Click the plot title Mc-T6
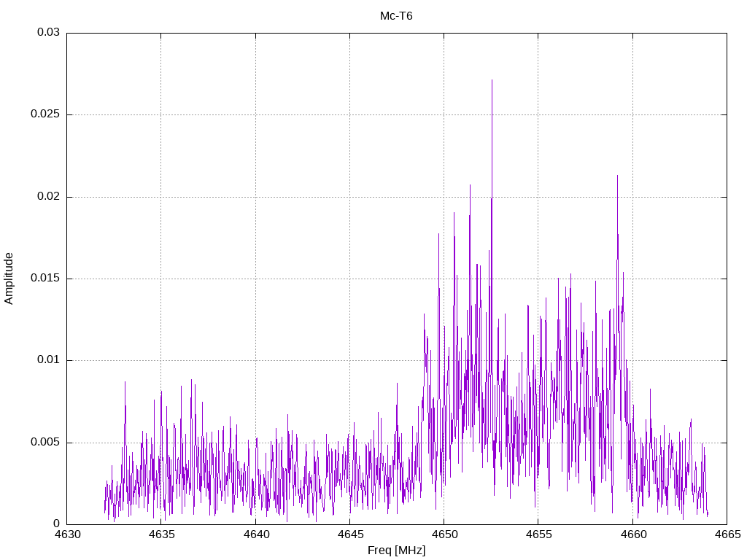 pyautogui.click(x=396, y=16)
